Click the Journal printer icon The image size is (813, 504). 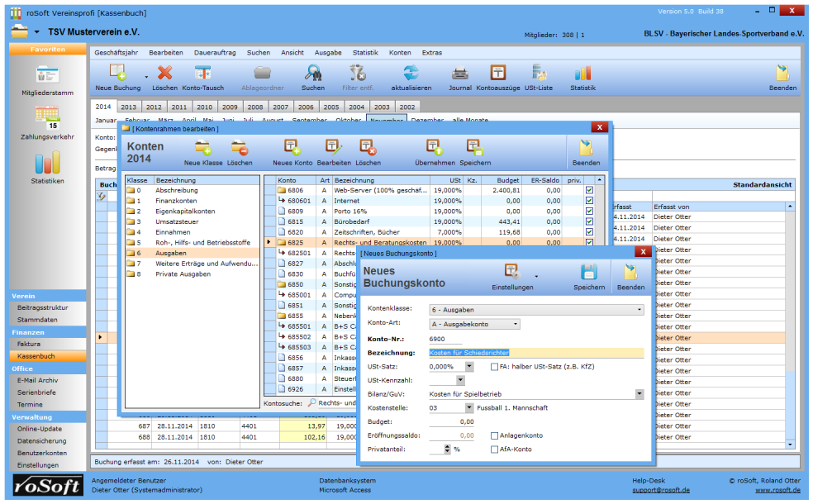(x=460, y=73)
